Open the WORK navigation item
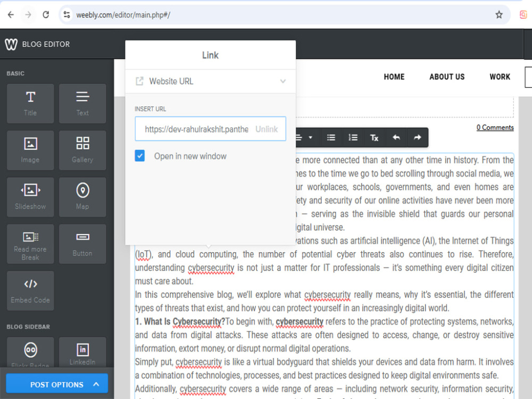The width and height of the screenshot is (532, 399). [500, 77]
